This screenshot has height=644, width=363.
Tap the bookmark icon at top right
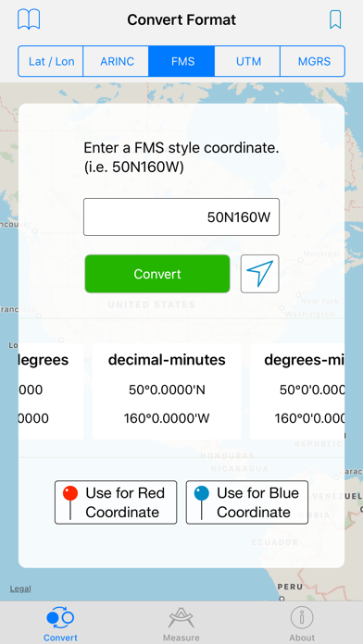[335, 19]
